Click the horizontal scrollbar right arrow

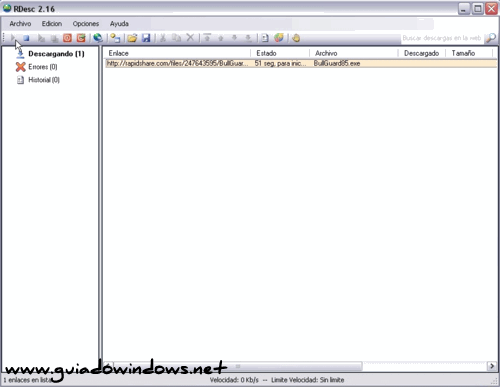(492, 366)
